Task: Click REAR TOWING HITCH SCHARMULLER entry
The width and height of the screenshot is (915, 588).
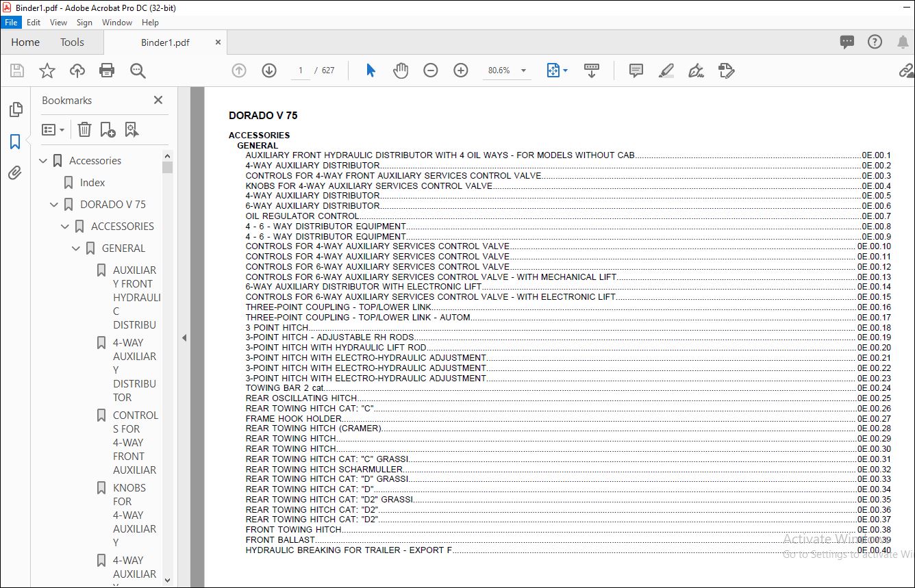Action: [x=568, y=470]
